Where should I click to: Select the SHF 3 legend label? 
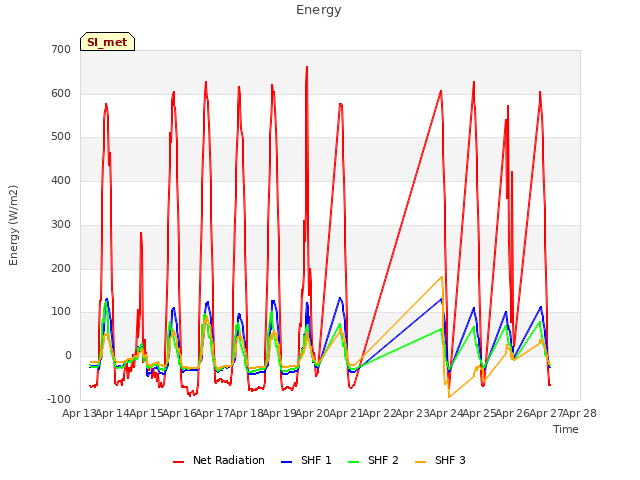pyautogui.click(x=450, y=460)
